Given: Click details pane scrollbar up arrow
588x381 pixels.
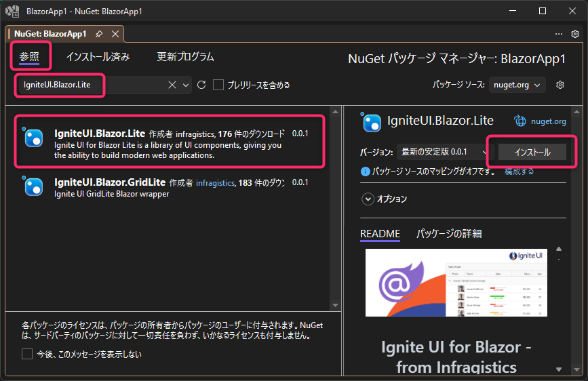Looking at the screenshot, I should 576,111.
